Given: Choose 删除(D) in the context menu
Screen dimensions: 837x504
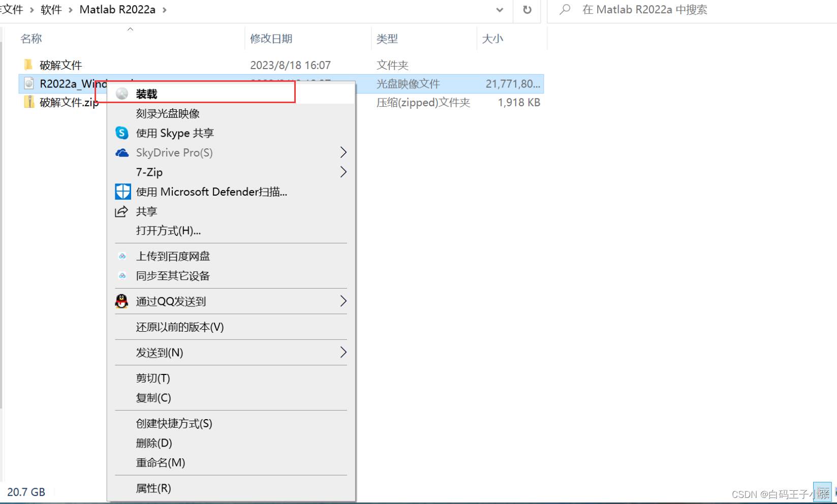Looking at the screenshot, I should click(x=154, y=443).
